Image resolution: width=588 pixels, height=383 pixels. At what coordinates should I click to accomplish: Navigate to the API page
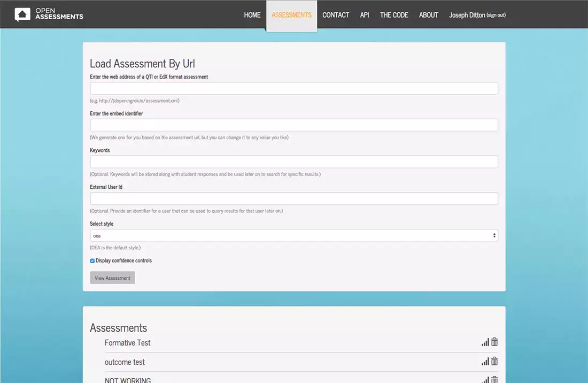[x=365, y=15]
